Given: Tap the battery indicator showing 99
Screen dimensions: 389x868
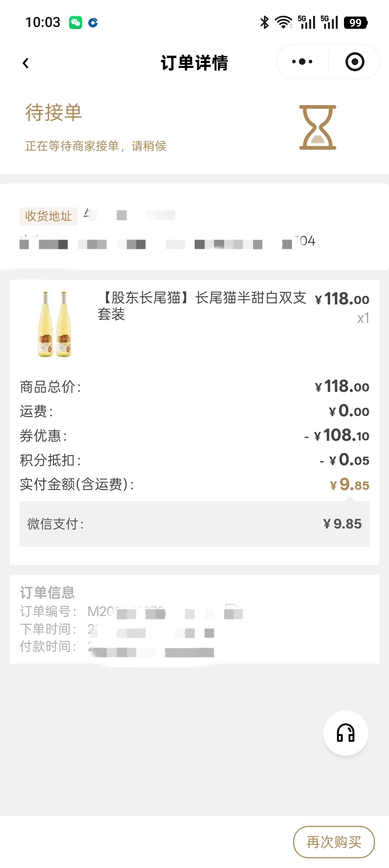Looking at the screenshot, I should (356, 23).
